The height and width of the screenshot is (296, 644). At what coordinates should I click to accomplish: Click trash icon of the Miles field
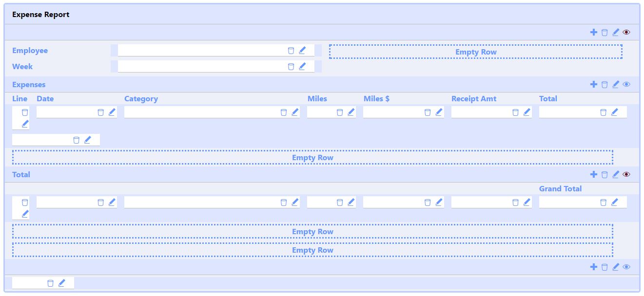[340, 112]
